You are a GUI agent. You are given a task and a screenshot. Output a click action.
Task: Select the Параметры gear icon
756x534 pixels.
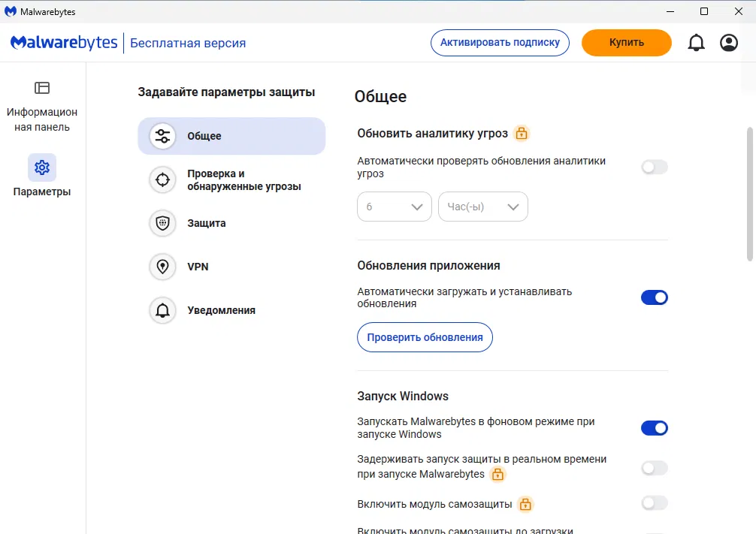[x=42, y=167]
